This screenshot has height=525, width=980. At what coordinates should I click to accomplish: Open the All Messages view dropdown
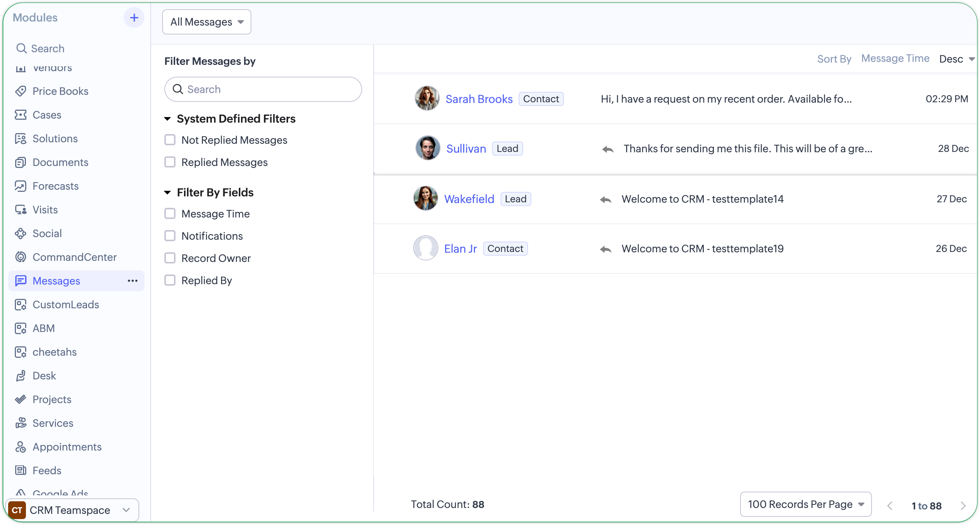point(207,22)
